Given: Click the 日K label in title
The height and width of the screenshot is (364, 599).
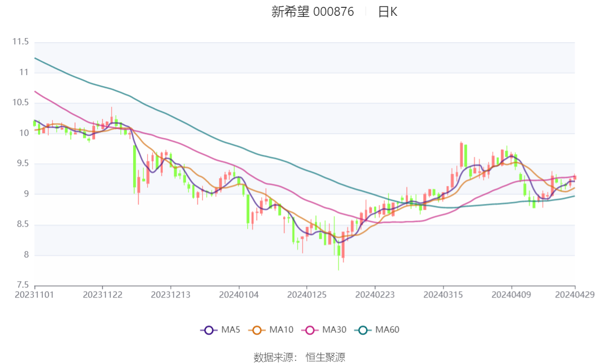Looking at the screenshot, I should click(387, 12).
